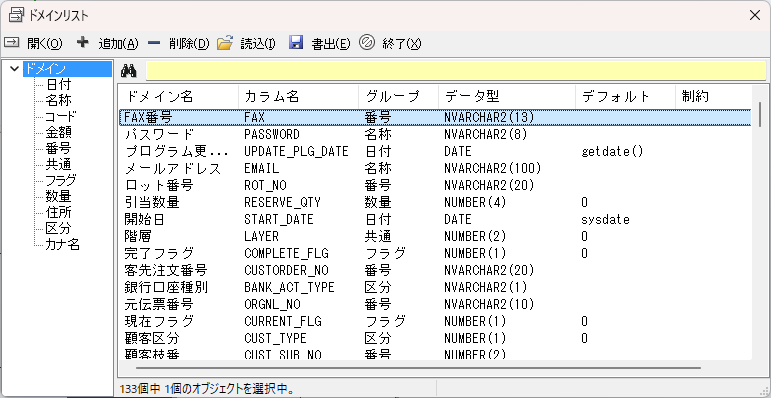Click the COMPLETE_FLG column name cell

(286, 253)
